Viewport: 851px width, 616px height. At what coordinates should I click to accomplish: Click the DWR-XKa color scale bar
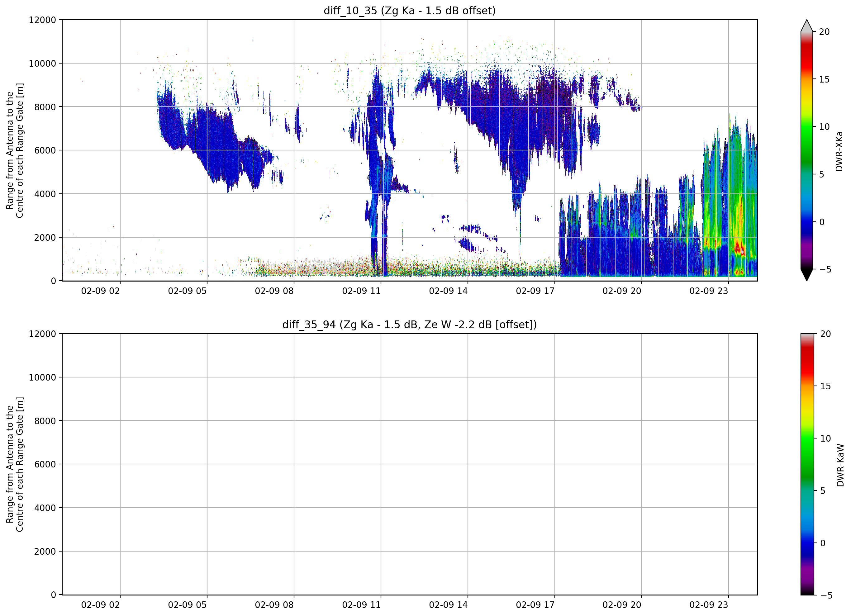pos(807,150)
